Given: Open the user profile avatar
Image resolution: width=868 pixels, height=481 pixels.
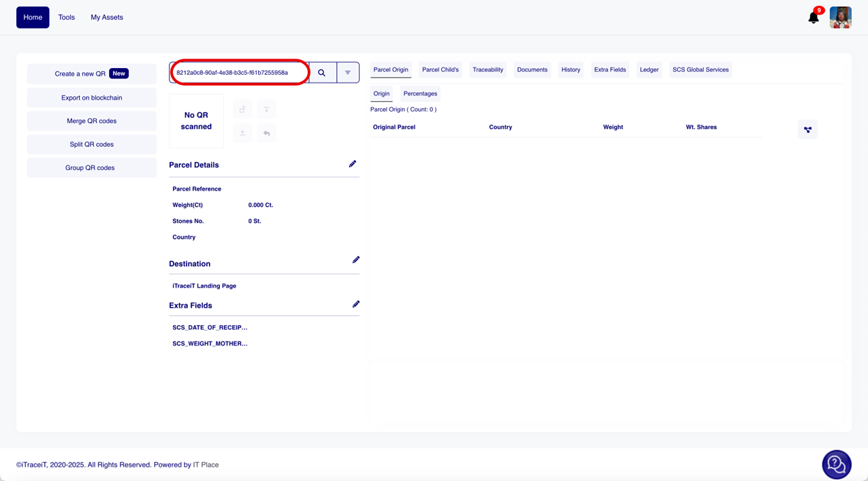Looking at the screenshot, I should [841, 18].
